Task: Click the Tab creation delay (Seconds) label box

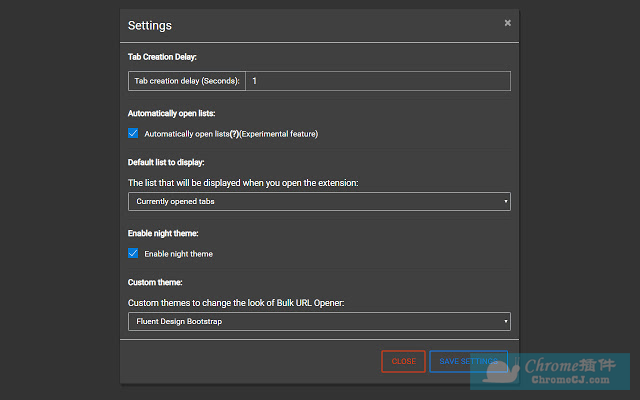Action: [187, 81]
